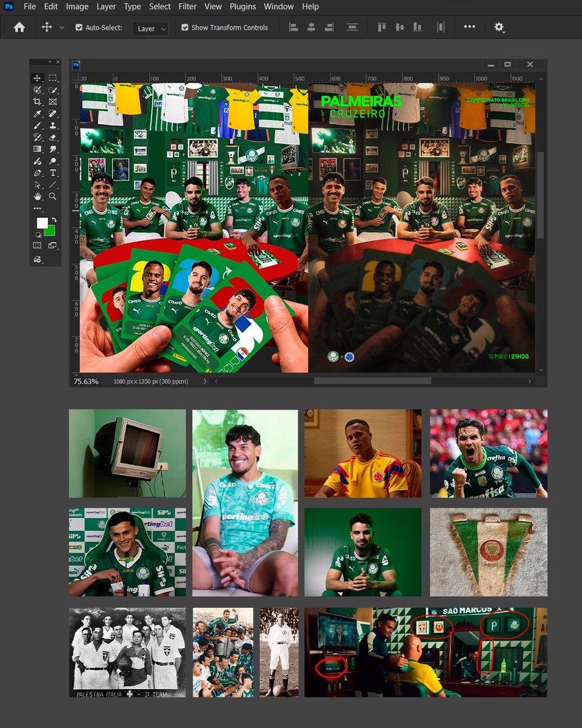Select the History Brush tool
Screen dimensions: 582x728
click(38, 137)
